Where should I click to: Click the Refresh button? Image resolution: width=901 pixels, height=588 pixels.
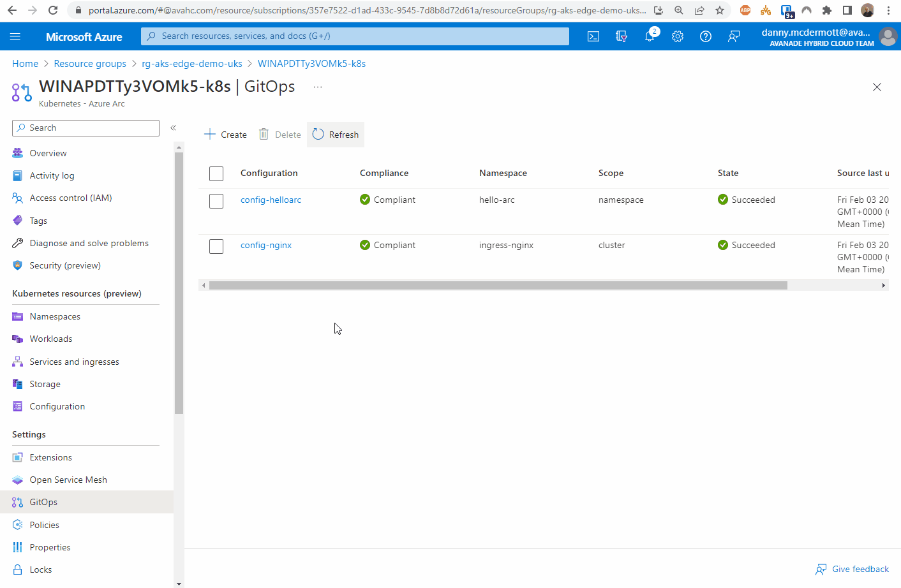336,135
